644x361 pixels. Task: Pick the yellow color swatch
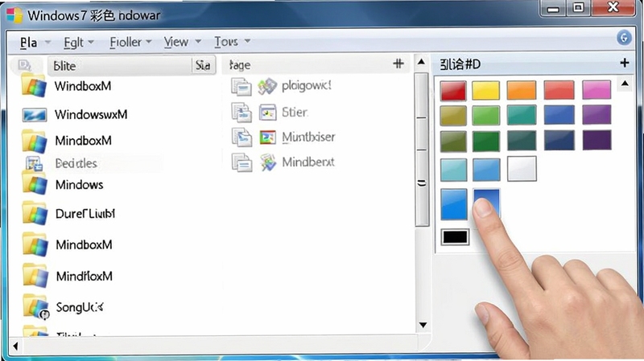(x=486, y=90)
